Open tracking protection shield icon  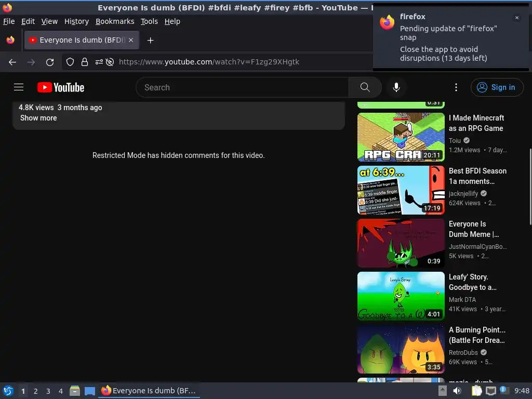coord(70,62)
